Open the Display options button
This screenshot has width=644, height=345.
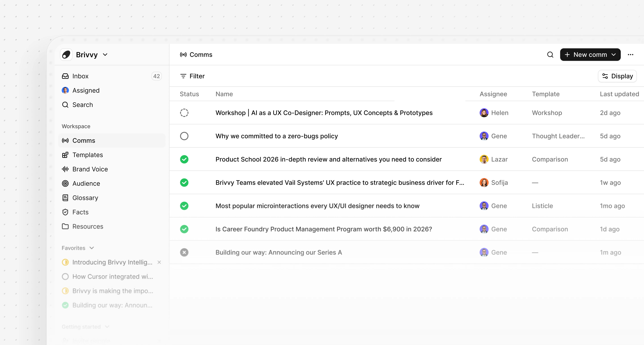(617, 76)
